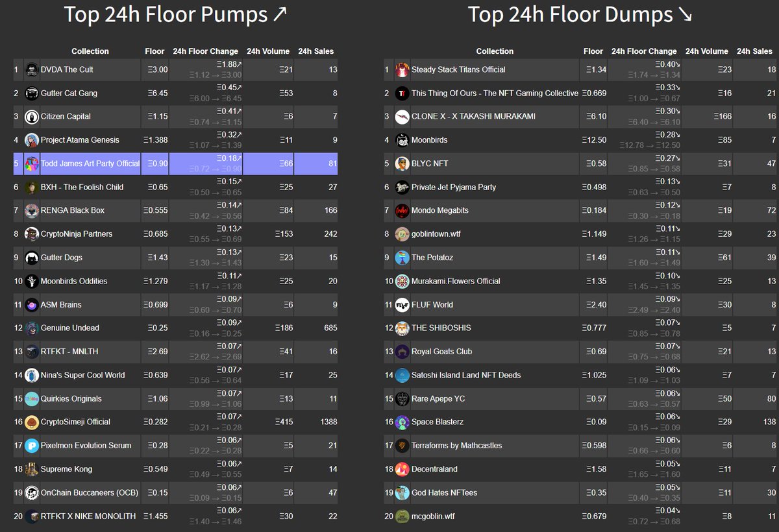779x532 pixels.
Task: Click the Mondo Megabits icon
Action: pos(402,211)
